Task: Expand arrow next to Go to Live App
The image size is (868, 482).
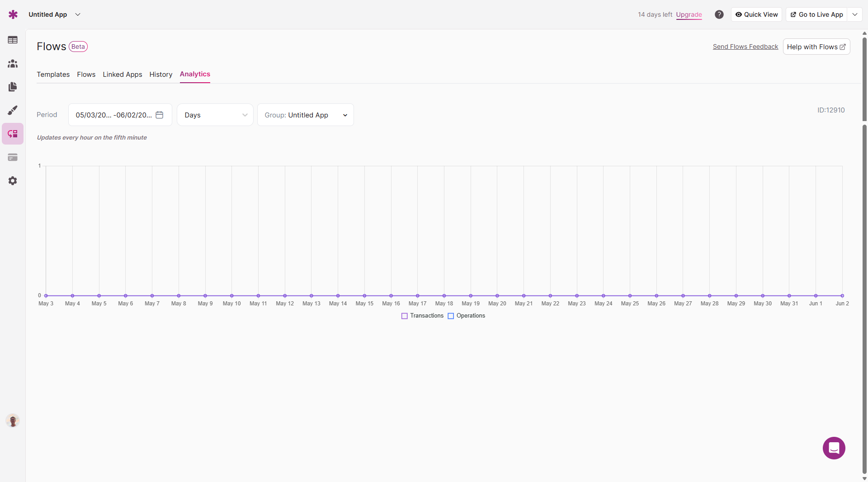Action: 855,14
